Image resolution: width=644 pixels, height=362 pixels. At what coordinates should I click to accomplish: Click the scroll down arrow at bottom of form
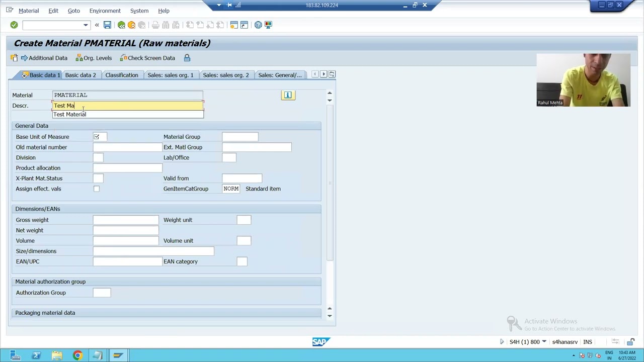click(x=330, y=316)
